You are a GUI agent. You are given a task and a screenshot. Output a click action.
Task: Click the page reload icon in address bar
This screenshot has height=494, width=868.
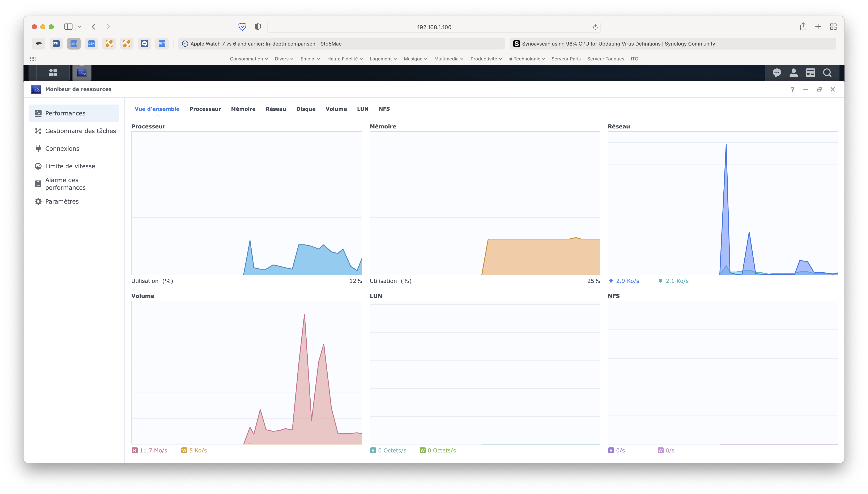click(x=595, y=27)
